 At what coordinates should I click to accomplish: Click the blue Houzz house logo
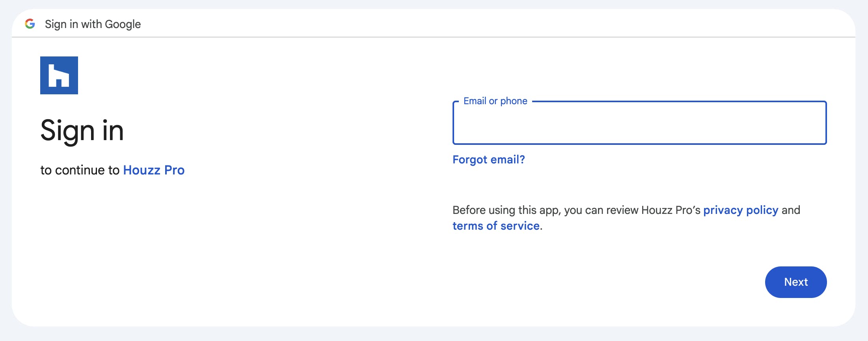coord(59,75)
